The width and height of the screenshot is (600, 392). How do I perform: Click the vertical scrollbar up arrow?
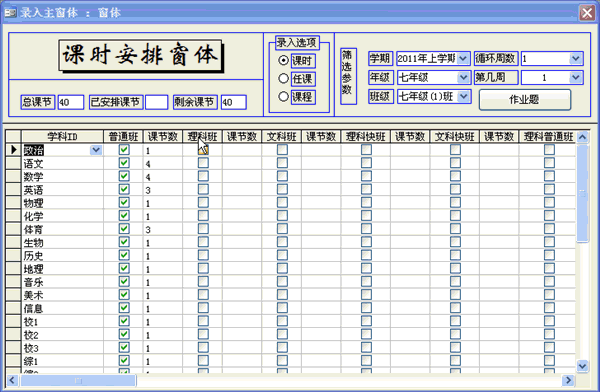pos(582,137)
